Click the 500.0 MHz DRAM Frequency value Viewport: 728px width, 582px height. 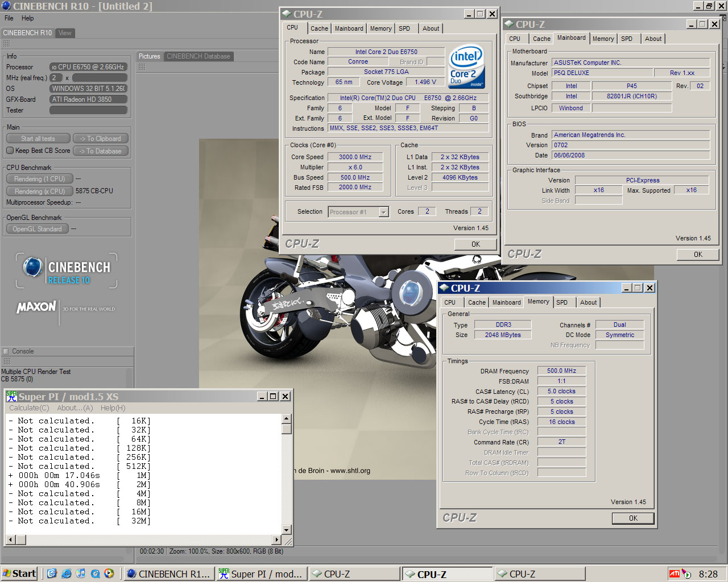point(561,371)
